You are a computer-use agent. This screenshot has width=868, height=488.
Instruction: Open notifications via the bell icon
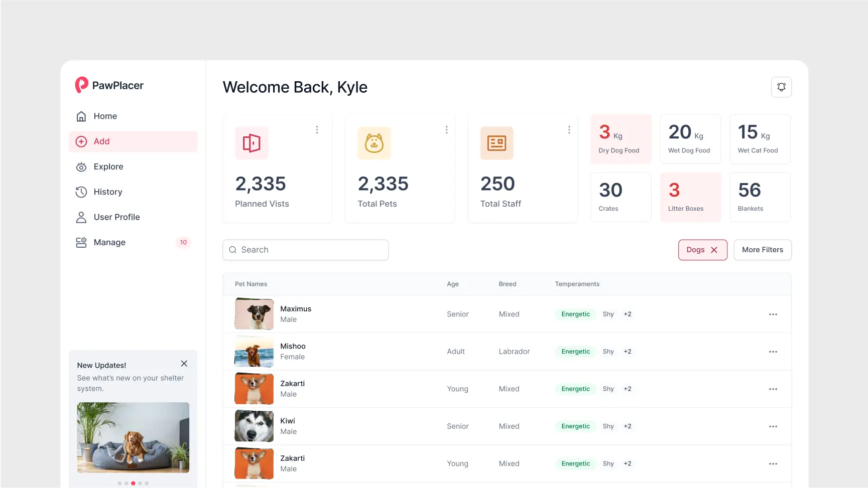point(781,87)
